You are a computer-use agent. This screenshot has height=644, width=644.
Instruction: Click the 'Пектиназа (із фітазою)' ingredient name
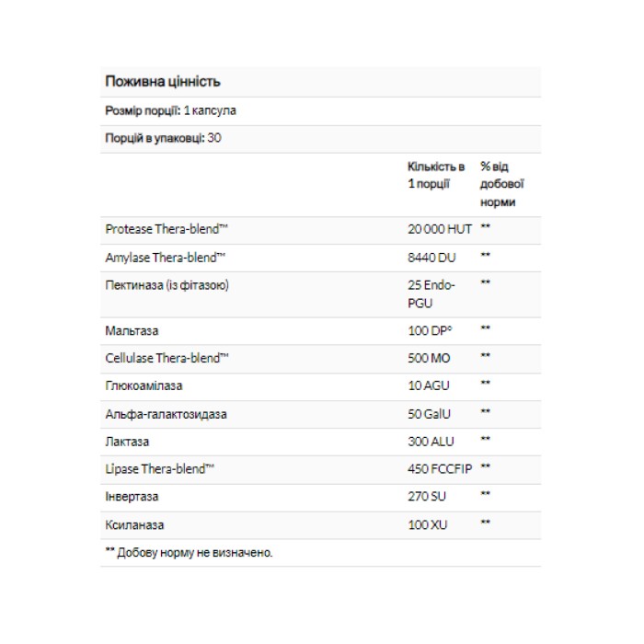[167, 284]
